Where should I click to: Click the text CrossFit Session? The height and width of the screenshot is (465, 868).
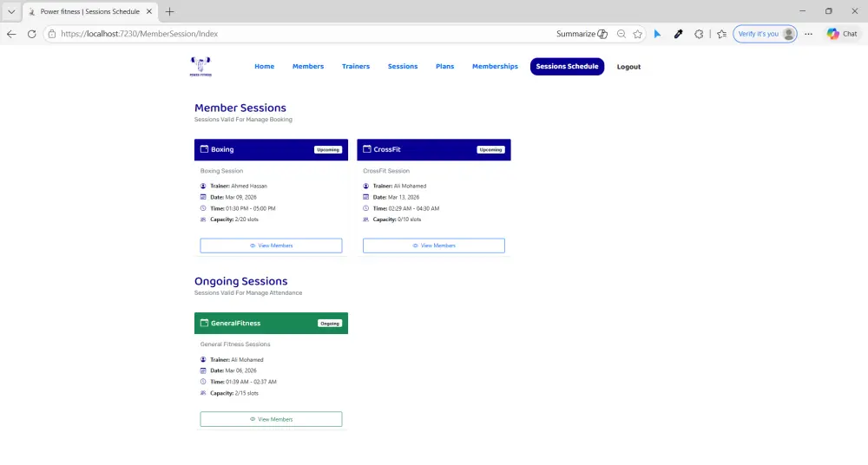click(x=386, y=171)
